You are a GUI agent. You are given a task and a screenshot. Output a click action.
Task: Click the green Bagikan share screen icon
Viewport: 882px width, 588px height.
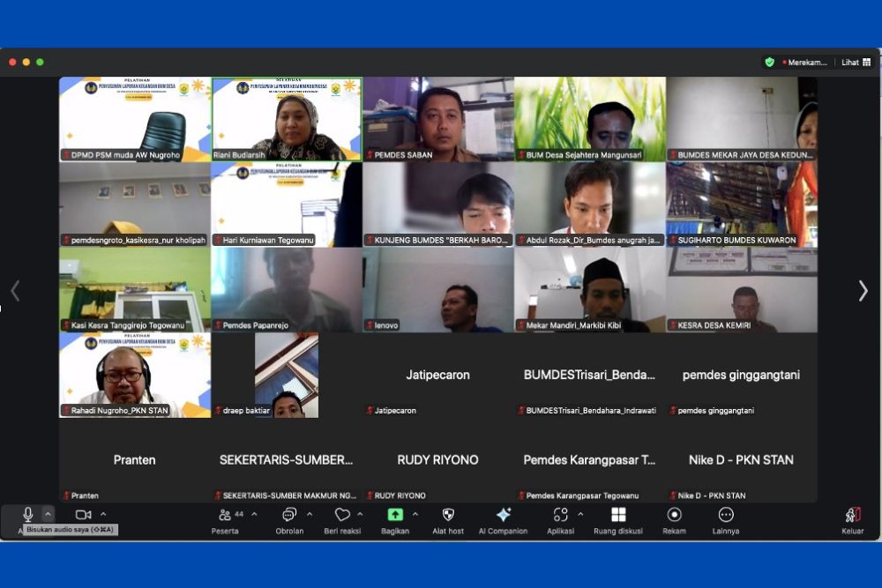395,515
